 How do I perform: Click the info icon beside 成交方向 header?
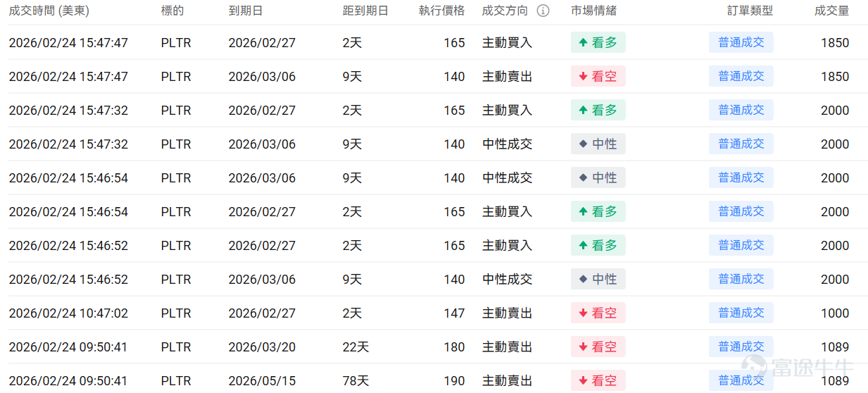(543, 11)
